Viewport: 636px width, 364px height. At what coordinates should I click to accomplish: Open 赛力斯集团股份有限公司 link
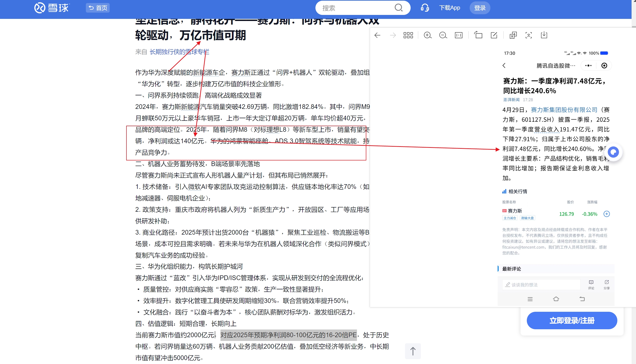(564, 110)
